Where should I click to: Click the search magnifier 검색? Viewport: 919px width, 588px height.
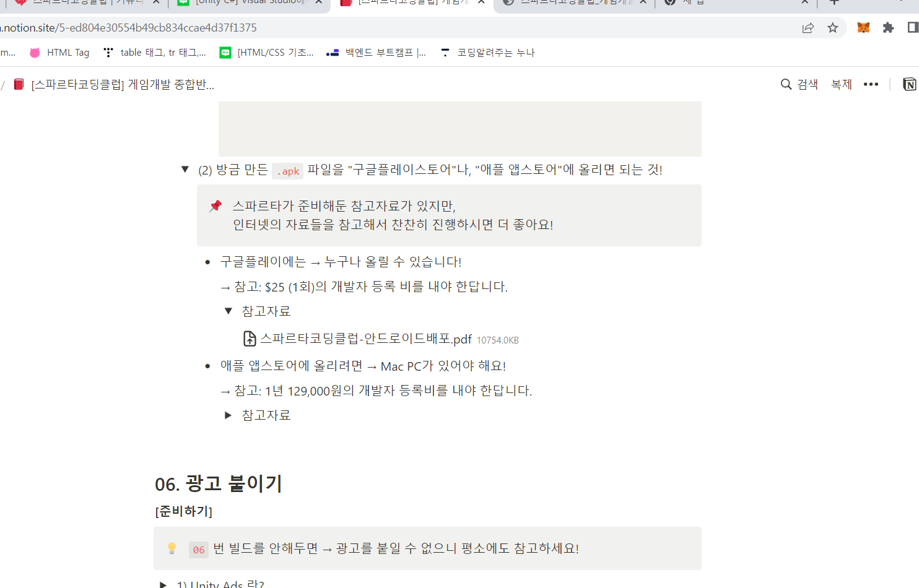point(799,84)
